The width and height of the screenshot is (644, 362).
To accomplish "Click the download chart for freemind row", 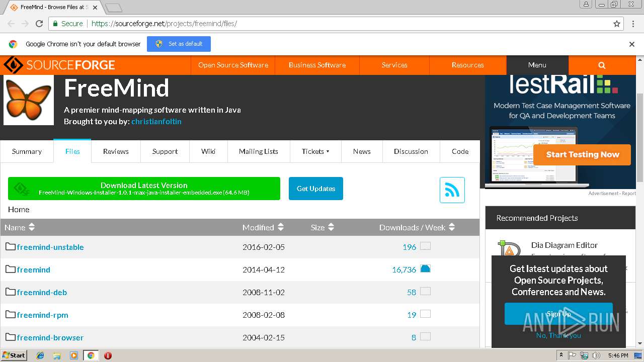I will 426,268.
